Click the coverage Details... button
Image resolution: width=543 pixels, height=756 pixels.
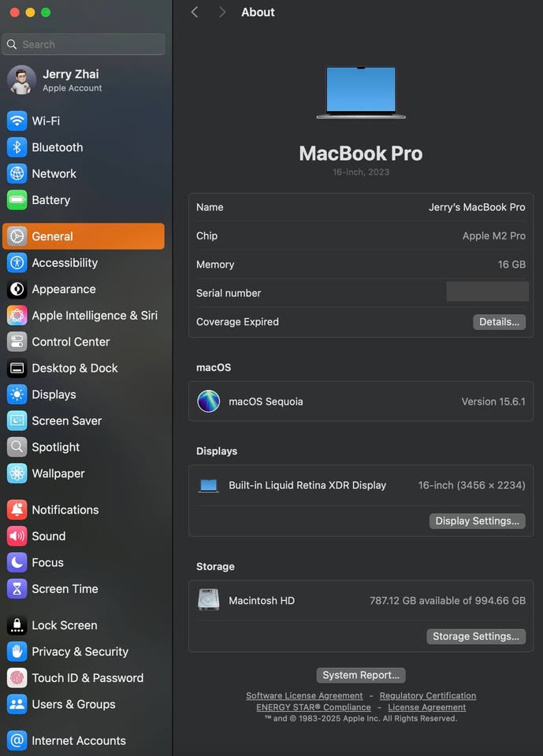pos(499,322)
